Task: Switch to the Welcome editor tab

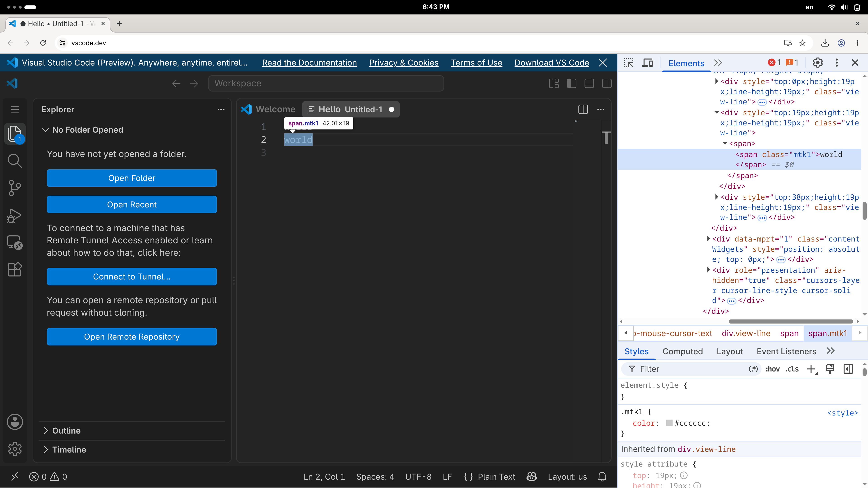Action: pos(268,109)
